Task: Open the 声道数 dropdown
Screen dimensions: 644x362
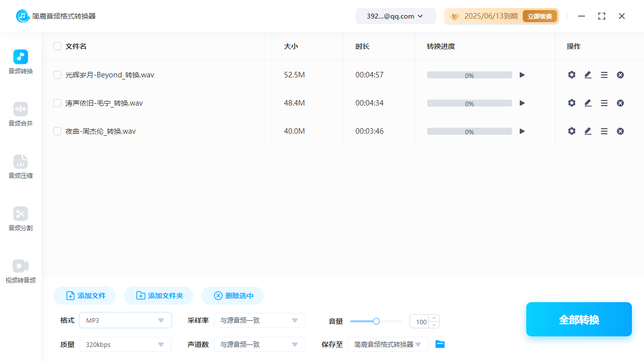Action: [x=260, y=344]
